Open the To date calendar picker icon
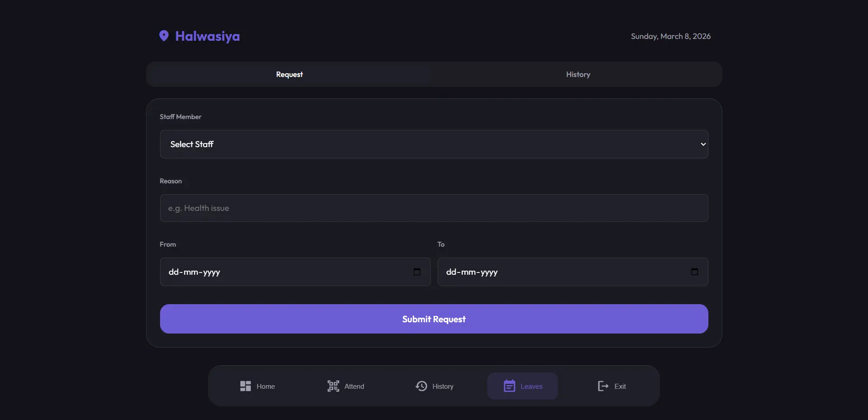The width and height of the screenshot is (868, 420). click(694, 272)
